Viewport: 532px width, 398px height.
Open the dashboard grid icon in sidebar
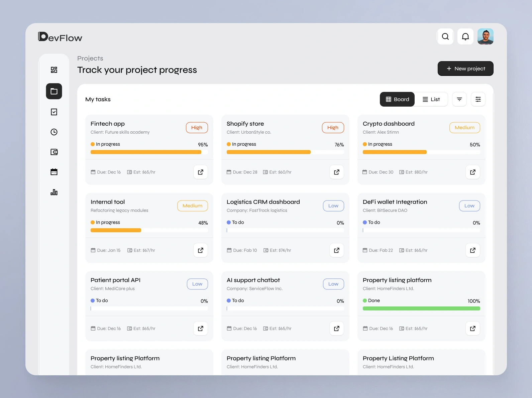coord(54,70)
